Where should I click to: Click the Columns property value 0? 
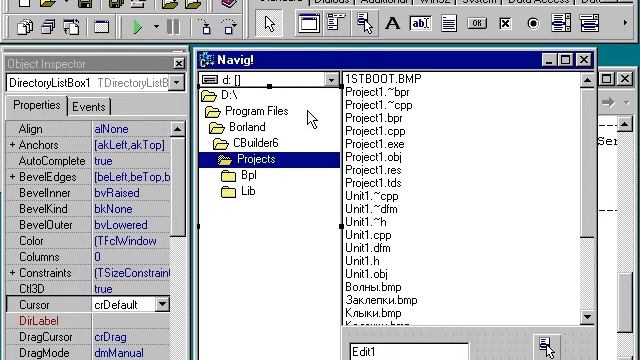tap(131, 257)
